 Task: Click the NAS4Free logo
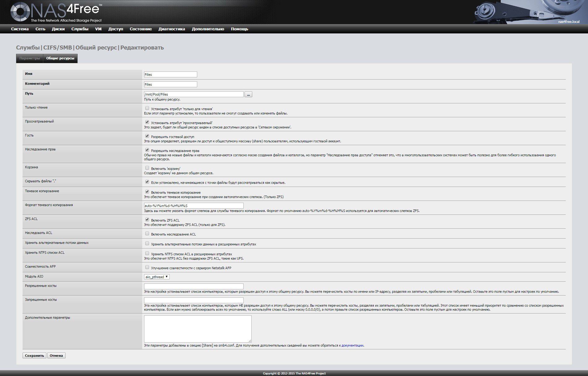(x=56, y=12)
